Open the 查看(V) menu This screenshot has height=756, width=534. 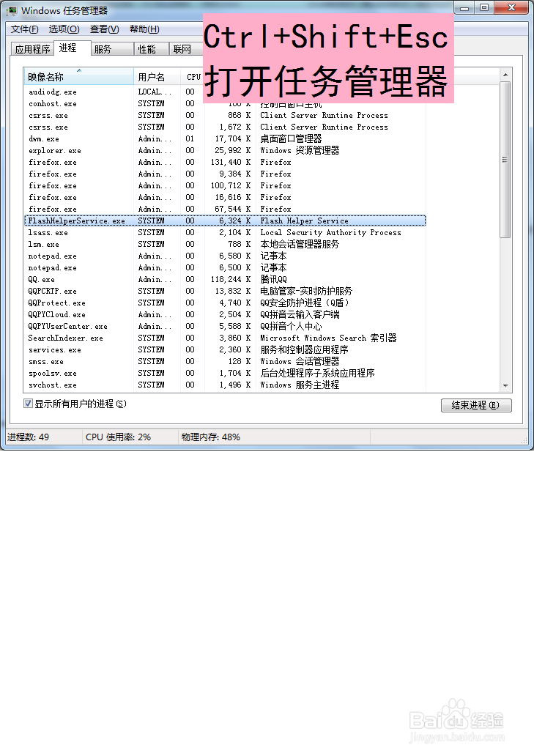point(105,29)
